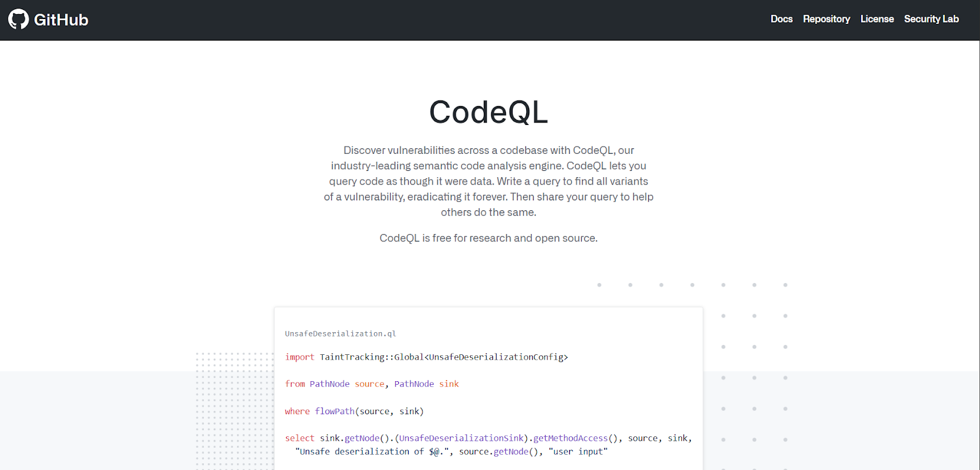980x470 pixels.
Task: Click the 'where flowPath(source, sink)' line
Action: point(354,411)
